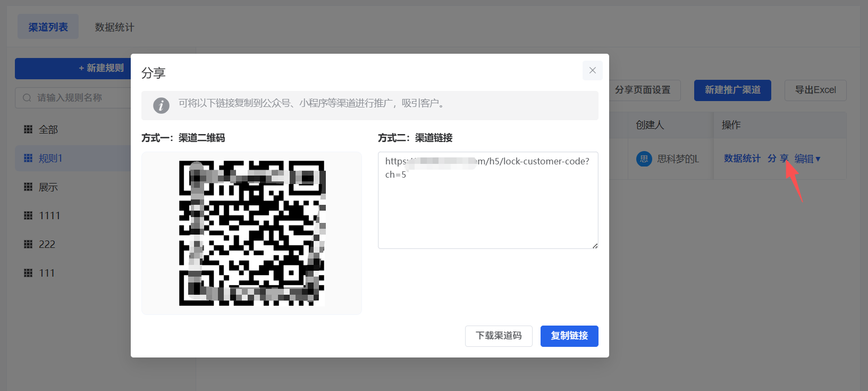Click the 分享 dialog title

coord(154,73)
